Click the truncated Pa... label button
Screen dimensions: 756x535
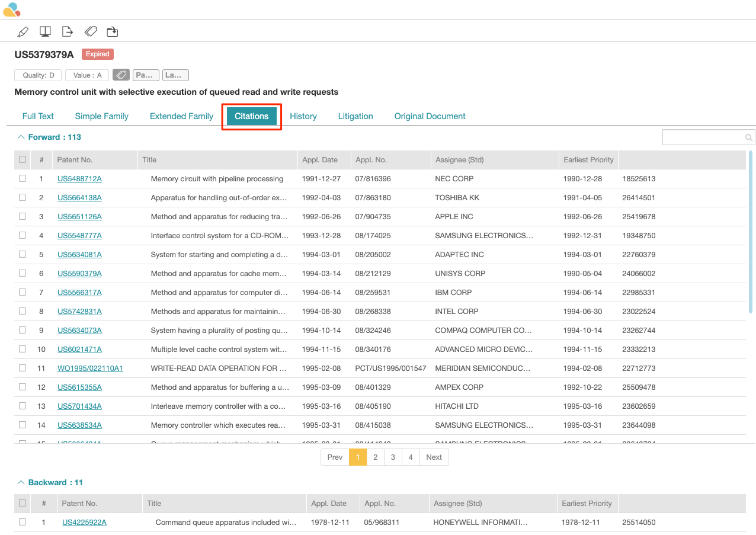146,75
